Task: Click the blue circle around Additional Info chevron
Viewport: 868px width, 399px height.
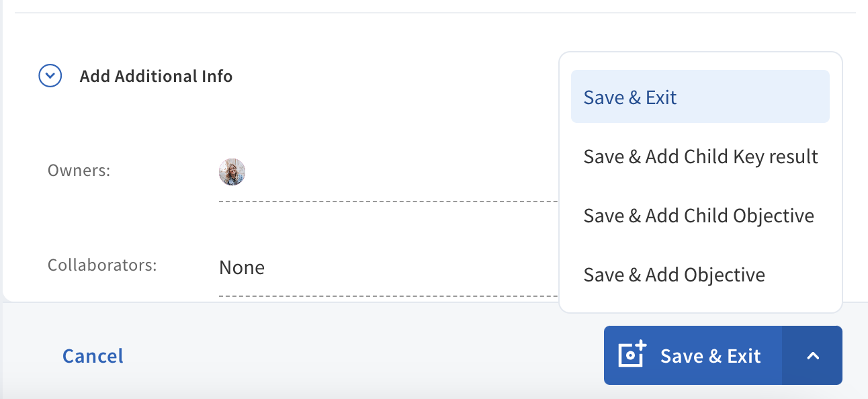Action: [50, 76]
